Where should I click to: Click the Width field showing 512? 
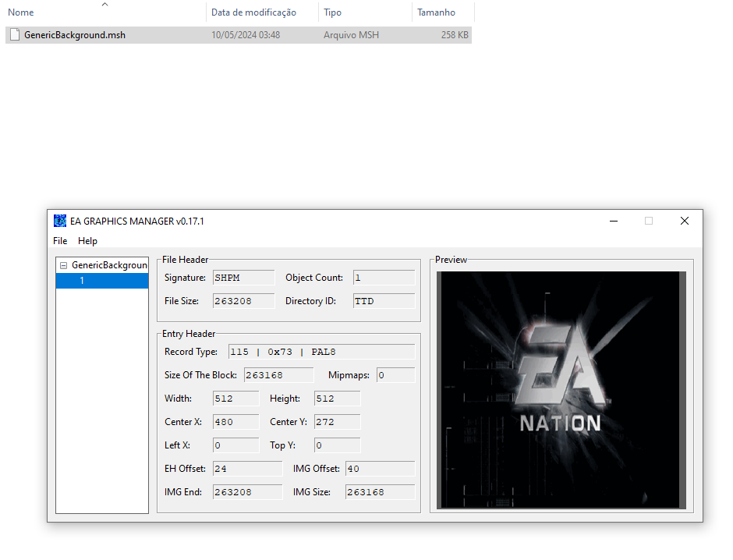coord(235,399)
